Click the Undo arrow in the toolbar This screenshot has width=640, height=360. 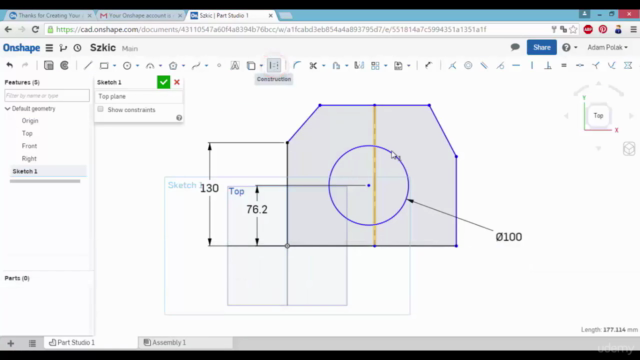tap(9, 65)
